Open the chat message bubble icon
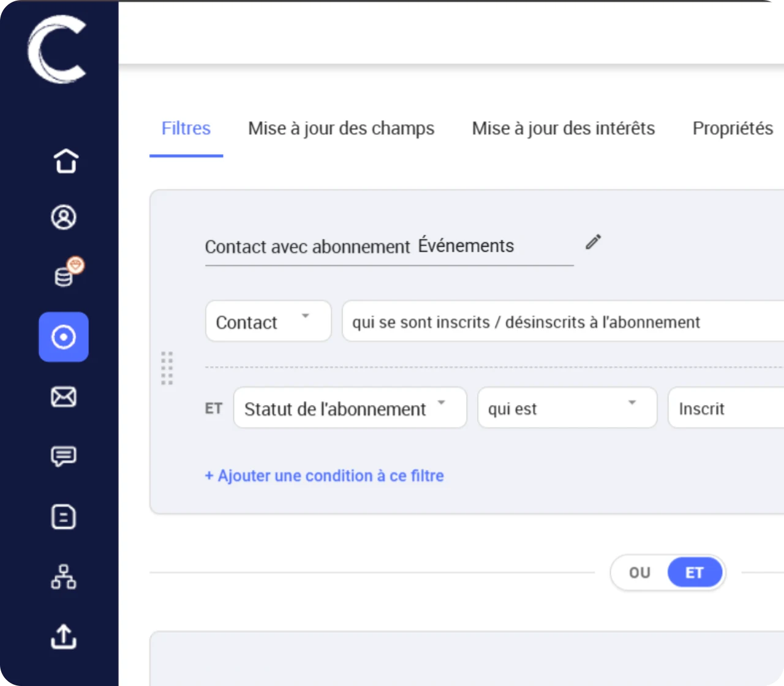Viewport: 784px width, 686px height. (x=64, y=456)
